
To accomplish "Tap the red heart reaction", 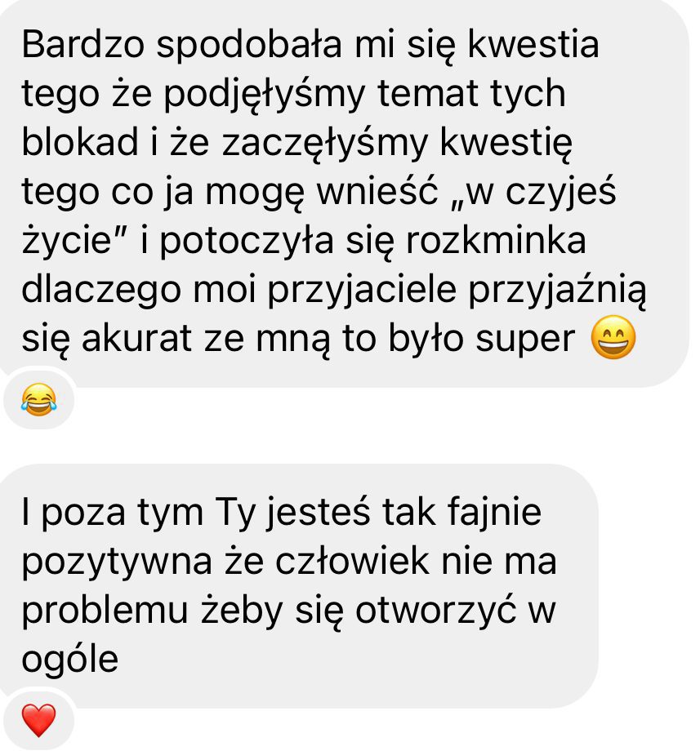I will click(38, 720).
